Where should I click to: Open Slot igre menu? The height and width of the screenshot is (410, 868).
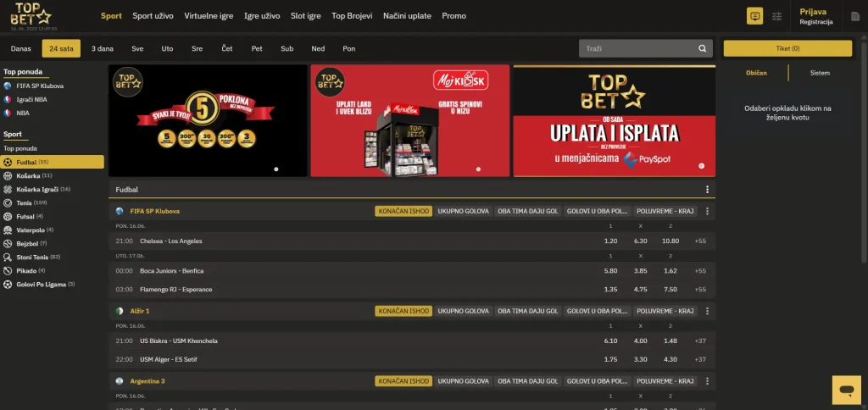pos(305,16)
